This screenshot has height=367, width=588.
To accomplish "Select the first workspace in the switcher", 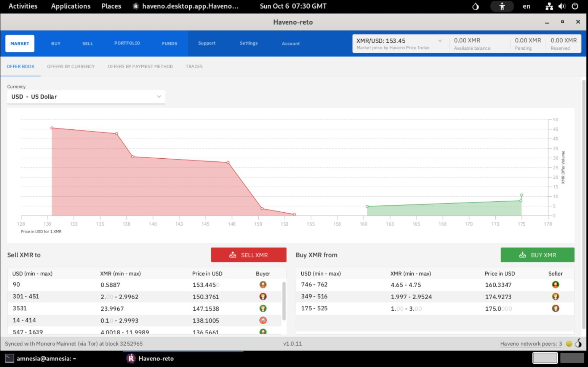I will 545,358.
